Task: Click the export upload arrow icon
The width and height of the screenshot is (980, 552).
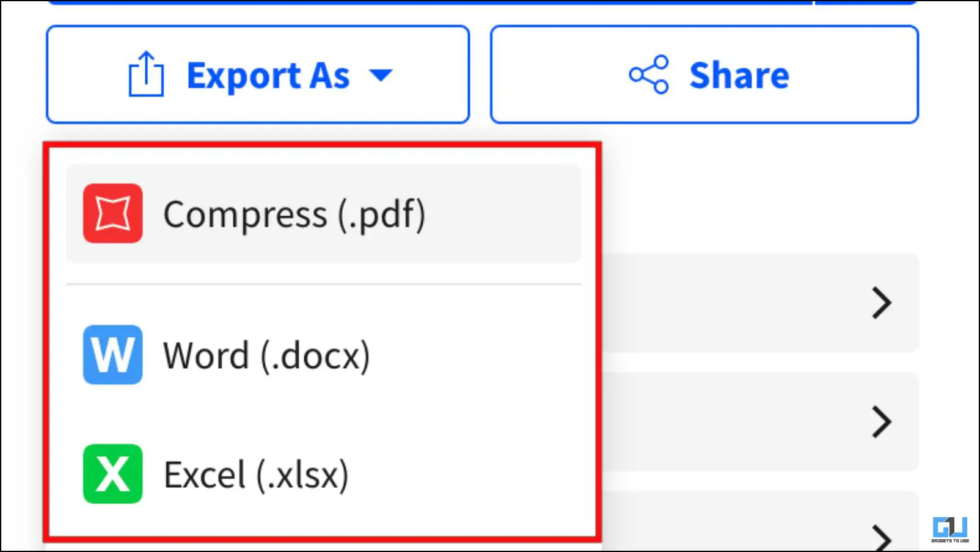Action: pyautogui.click(x=146, y=74)
